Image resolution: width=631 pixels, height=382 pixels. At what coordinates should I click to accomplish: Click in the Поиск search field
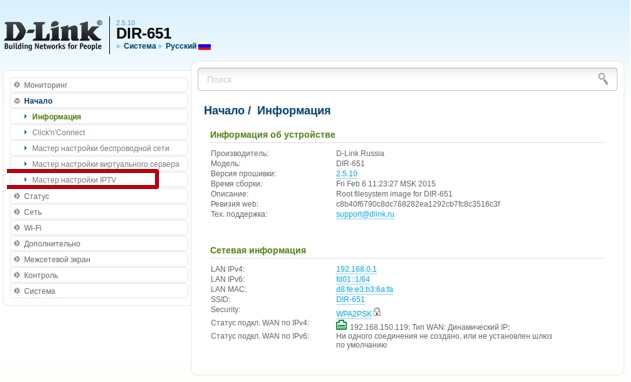(407, 79)
